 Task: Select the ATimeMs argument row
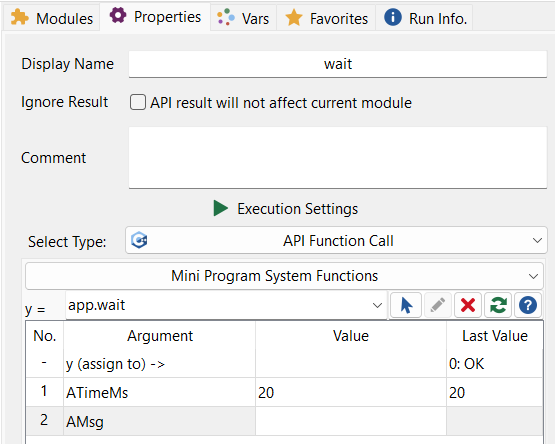coord(284,392)
